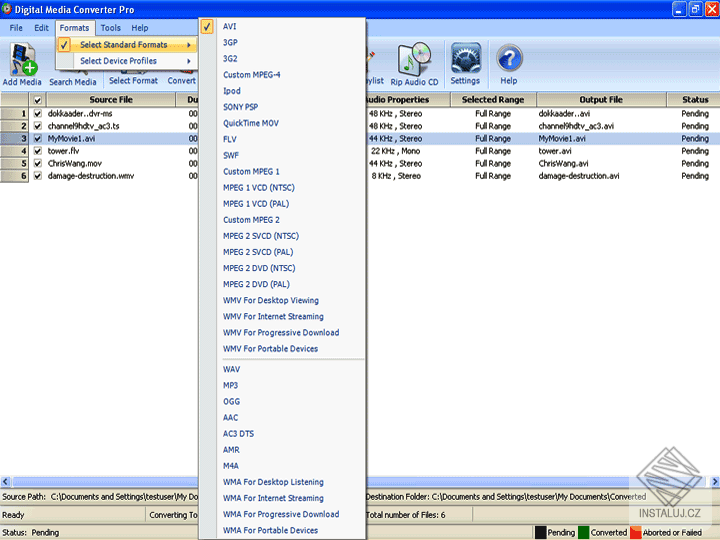720x540 pixels.
Task: Expand the Select Standard Formats submenu
Action: [127, 45]
